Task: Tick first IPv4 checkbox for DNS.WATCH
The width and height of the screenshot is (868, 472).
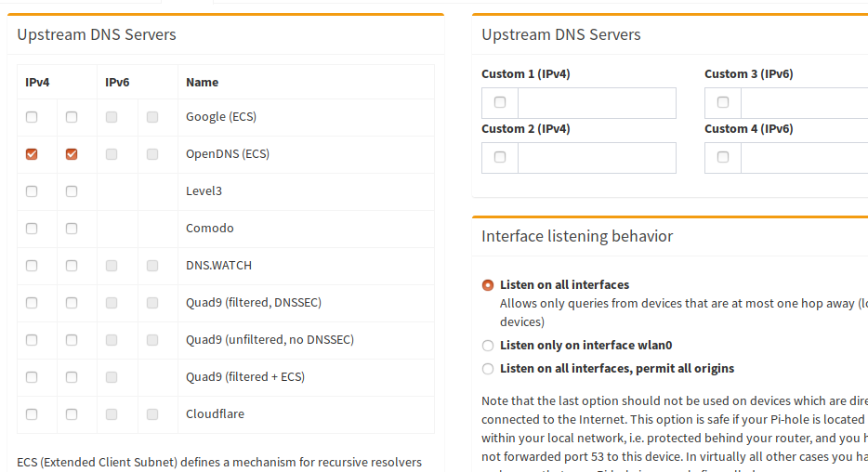Action: coord(32,266)
